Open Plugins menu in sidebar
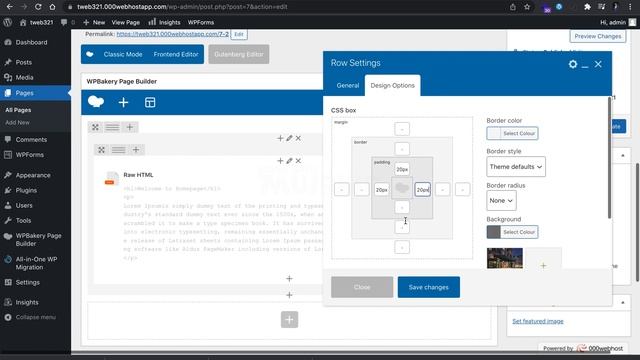 pos(26,190)
